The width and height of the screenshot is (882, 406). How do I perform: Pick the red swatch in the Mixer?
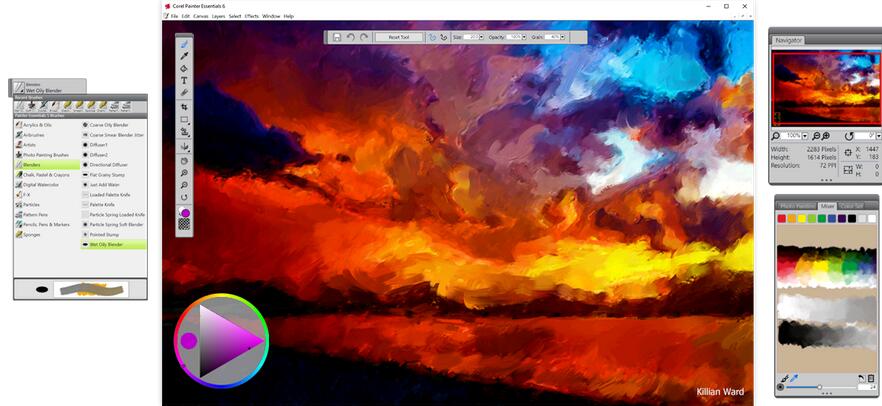coord(782,219)
